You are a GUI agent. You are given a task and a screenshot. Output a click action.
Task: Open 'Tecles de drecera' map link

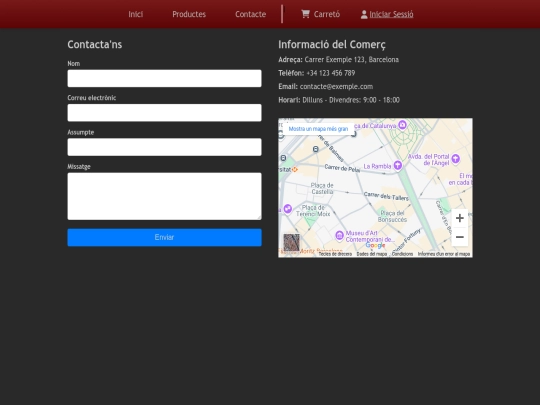[335, 254]
